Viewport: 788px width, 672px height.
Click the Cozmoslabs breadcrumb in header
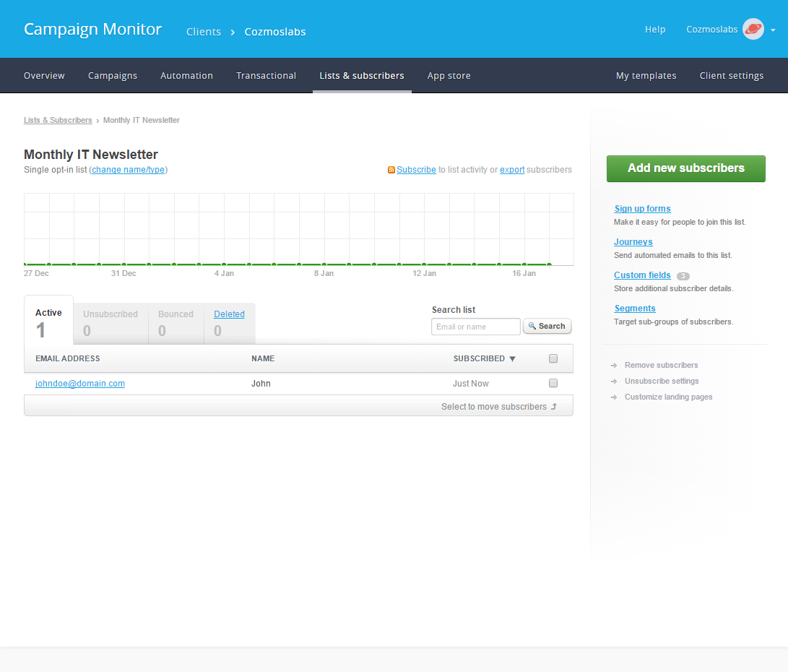point(275,32)
